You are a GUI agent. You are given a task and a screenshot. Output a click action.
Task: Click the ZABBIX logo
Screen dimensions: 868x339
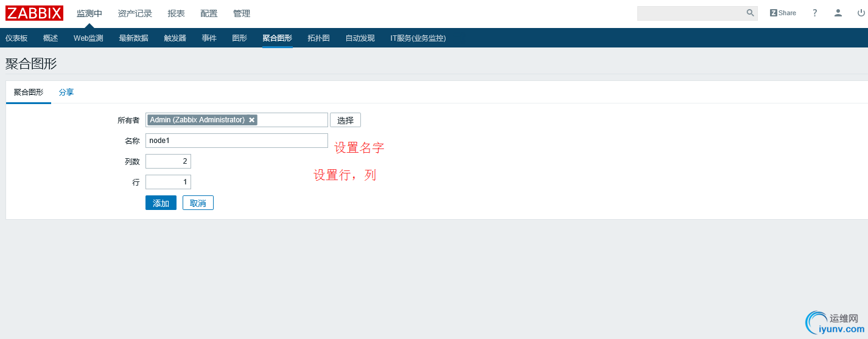(35, 13)
